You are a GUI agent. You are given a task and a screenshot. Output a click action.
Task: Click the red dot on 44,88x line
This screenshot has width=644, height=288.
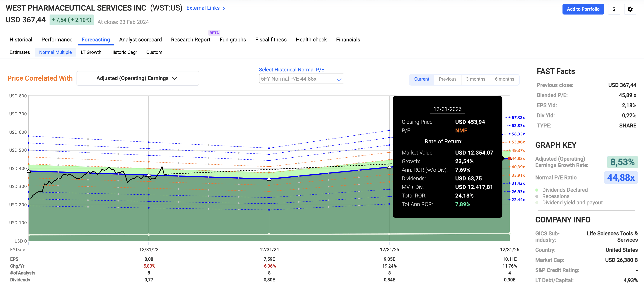[509, 159]
